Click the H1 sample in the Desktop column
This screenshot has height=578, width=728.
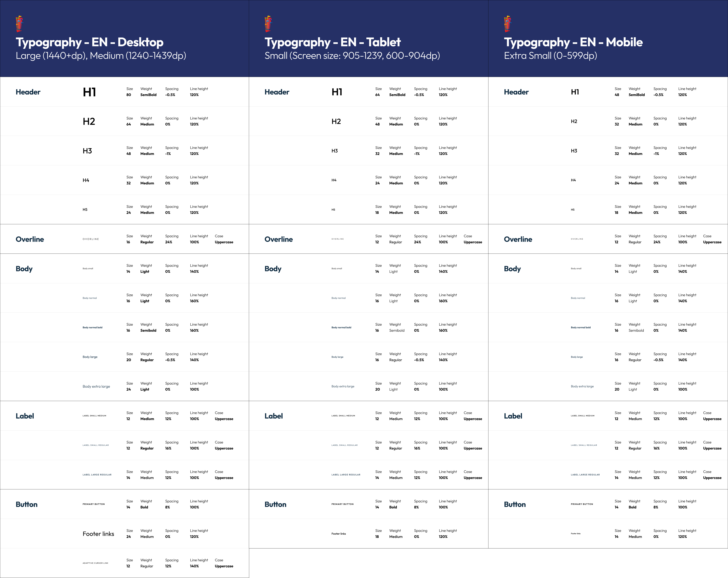(x=90, y=92)
